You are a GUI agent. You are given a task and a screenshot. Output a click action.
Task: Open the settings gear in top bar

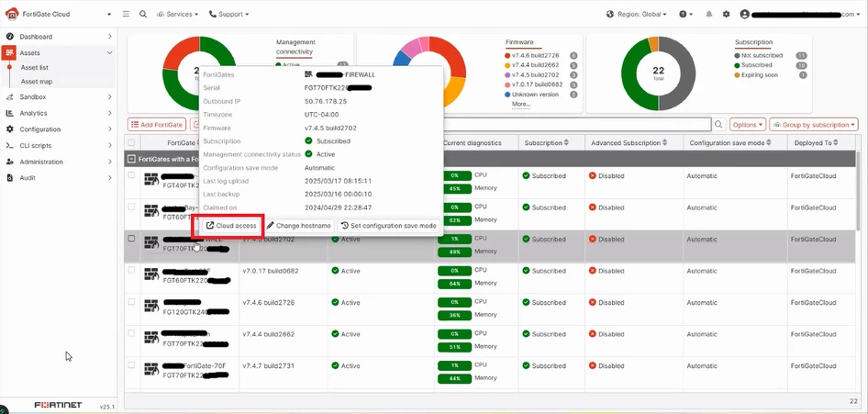727,15
